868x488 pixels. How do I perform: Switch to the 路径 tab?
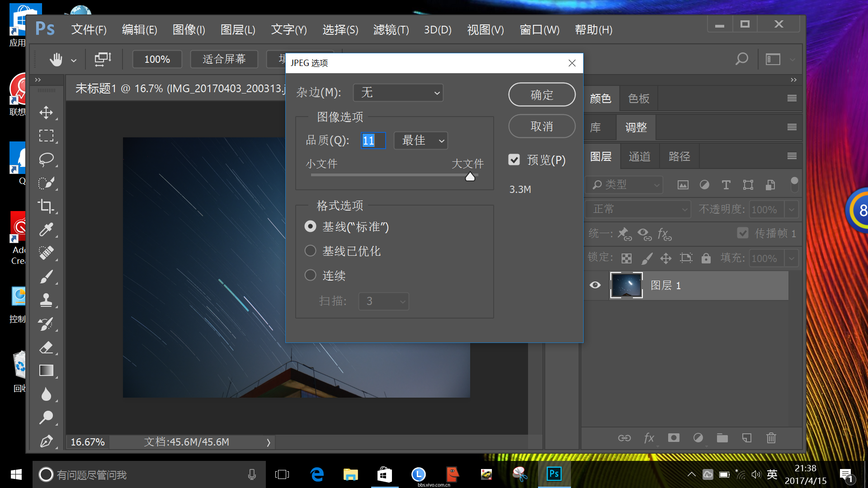coord(679,156)
